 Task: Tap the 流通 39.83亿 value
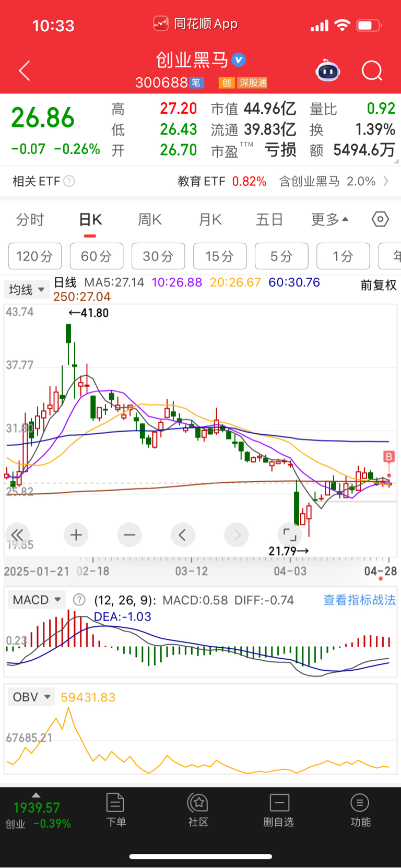(253, 129)
